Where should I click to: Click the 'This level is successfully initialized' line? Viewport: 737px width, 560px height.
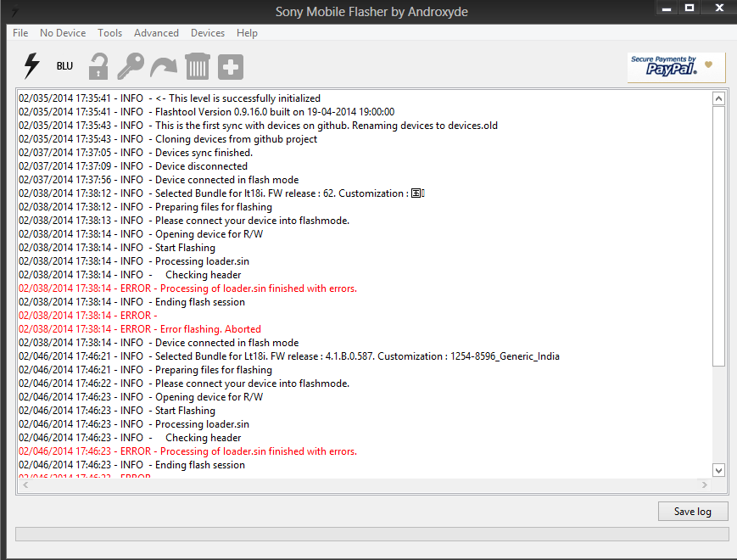click(170, 98)
